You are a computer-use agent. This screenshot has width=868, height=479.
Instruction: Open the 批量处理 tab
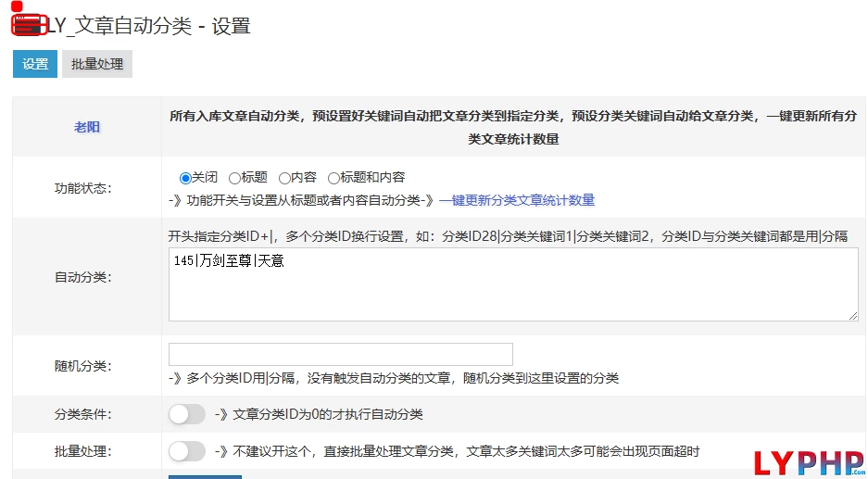pyautogui.click(x=97, y=64)
